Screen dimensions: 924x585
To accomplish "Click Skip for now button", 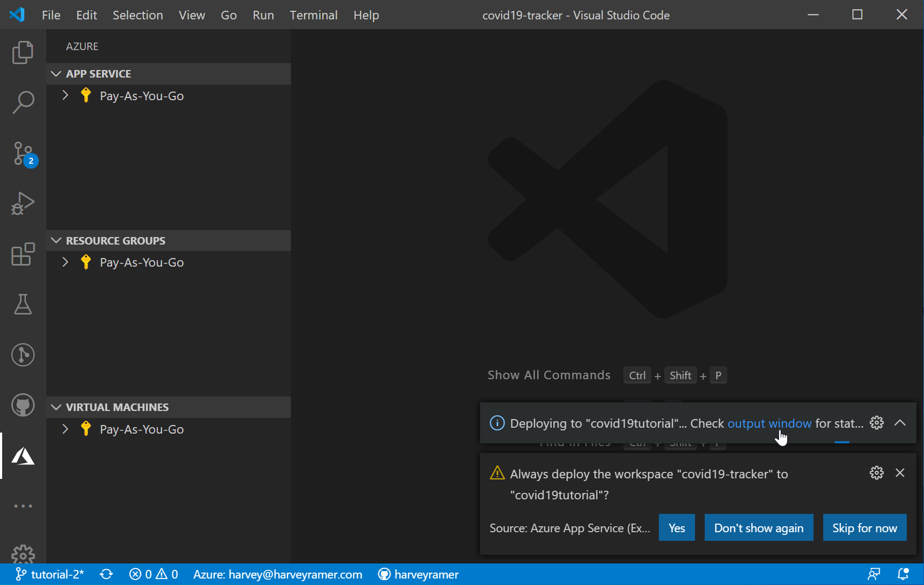I will 865,528.
